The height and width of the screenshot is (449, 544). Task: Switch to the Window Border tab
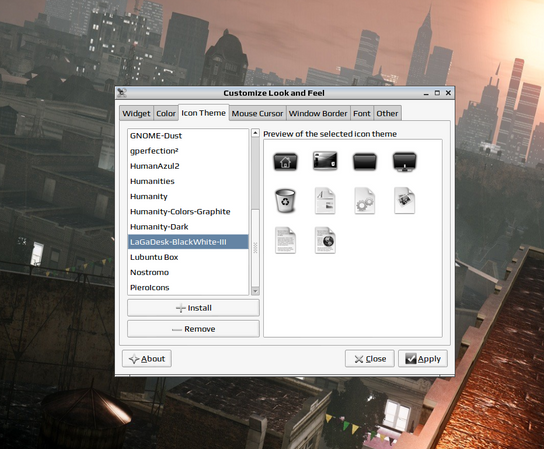click(318, 113)
